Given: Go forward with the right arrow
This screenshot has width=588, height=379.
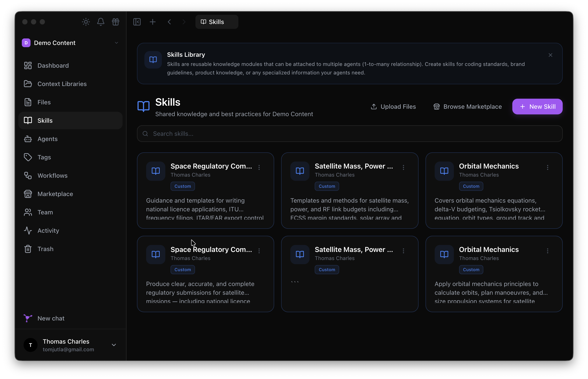Looking at the screenshot, I should pos(184,22).
